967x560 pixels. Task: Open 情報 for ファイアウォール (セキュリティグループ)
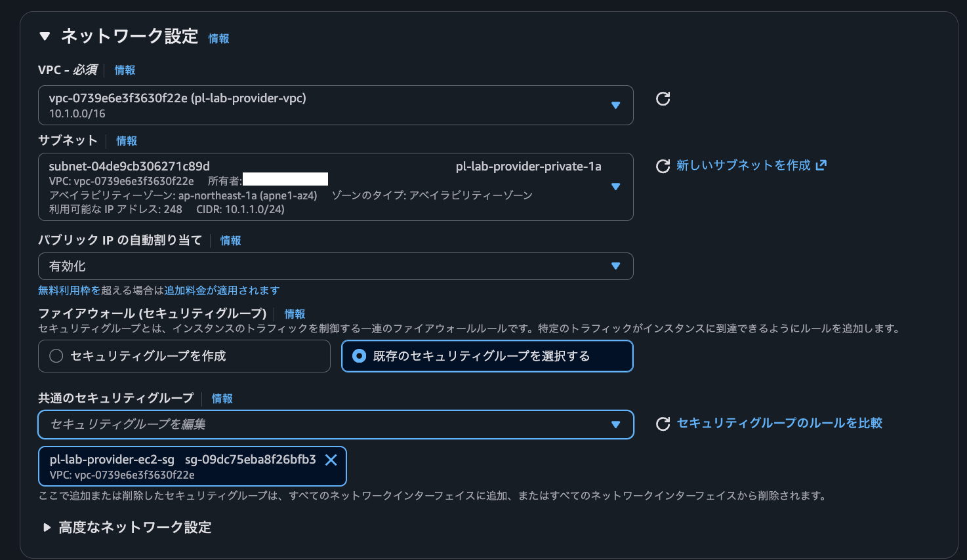click(295, 314)
